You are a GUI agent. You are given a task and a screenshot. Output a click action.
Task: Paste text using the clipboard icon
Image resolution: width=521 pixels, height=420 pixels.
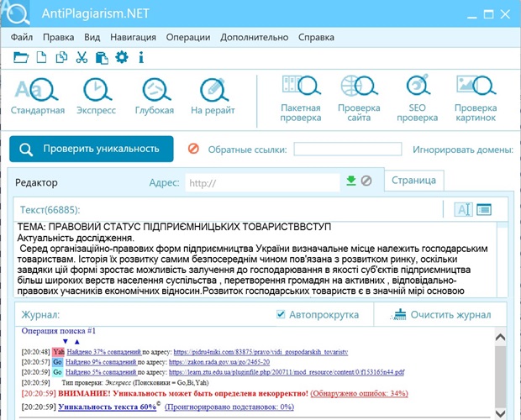pyautogui.click(x=102, y=57)
